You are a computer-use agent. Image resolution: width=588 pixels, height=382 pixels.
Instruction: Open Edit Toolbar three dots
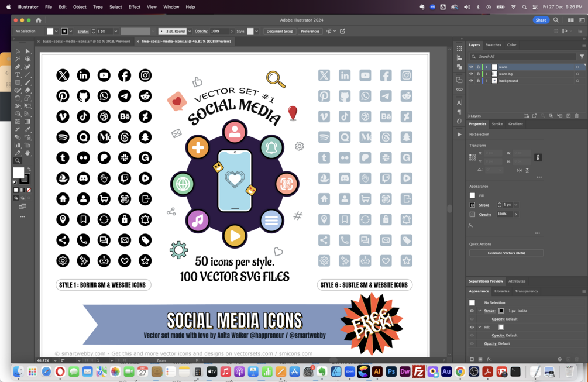click(x=22, y=216)
